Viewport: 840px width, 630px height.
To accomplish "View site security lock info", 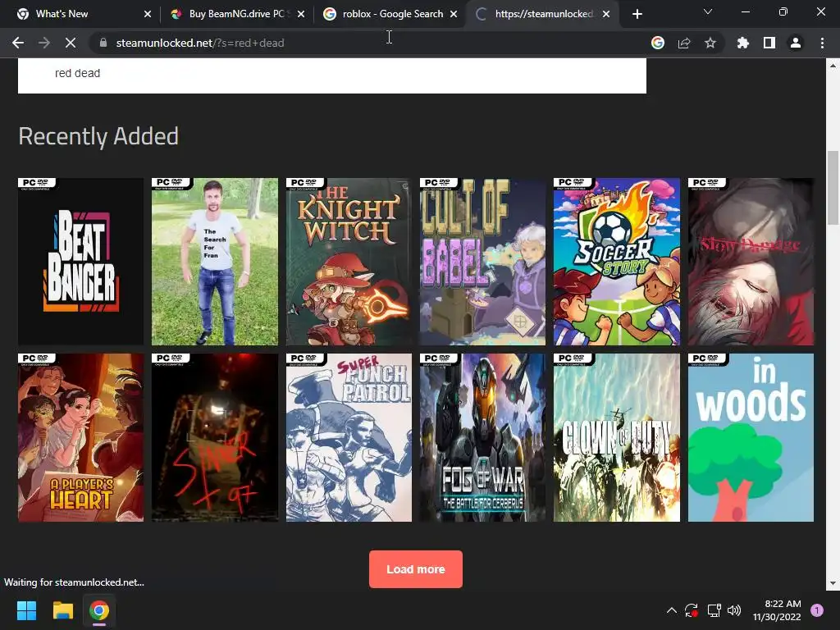I will point(103,43).
